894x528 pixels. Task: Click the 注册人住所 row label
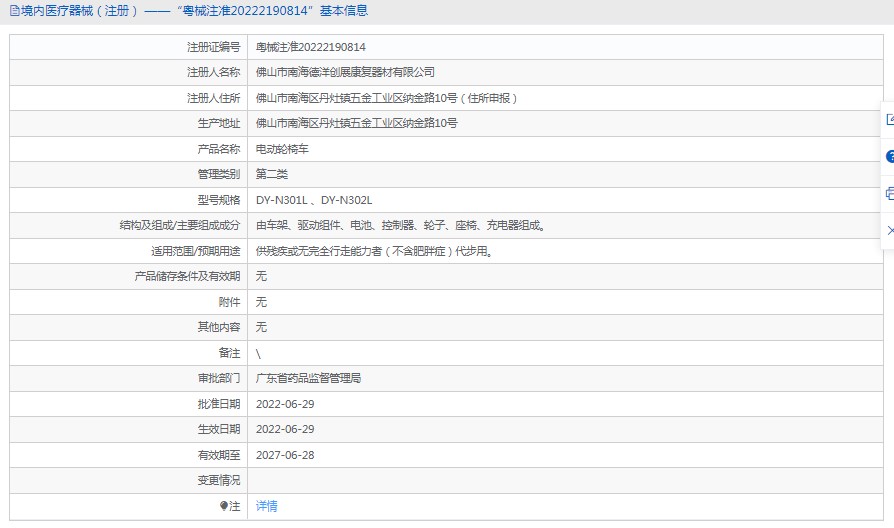(214, 98)
